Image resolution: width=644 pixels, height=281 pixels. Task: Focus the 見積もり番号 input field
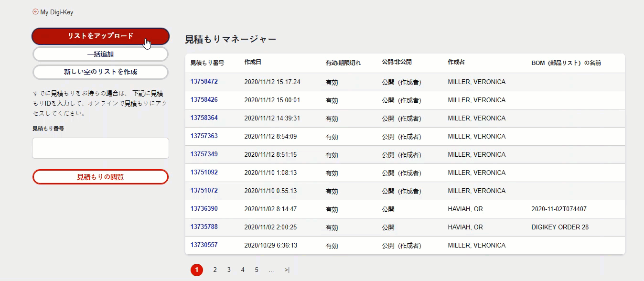pyautogui.click(x=100, y=148)
